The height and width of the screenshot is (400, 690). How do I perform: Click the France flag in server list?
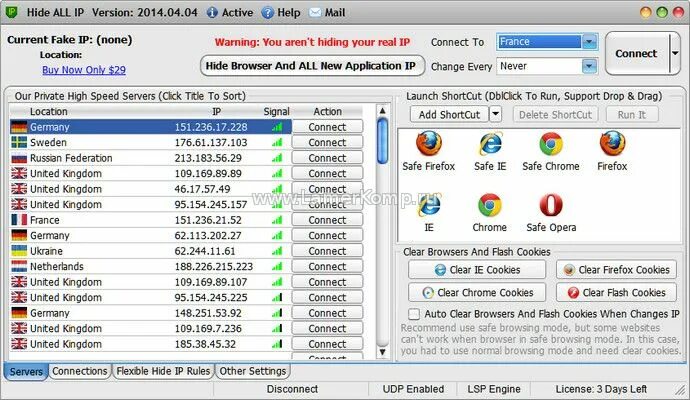click(x=19, y=220)
